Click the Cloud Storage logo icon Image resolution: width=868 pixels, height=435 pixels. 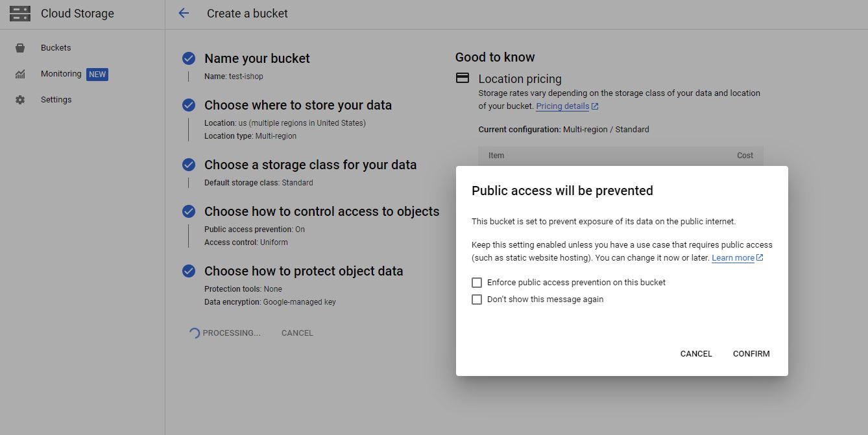[x=20, y=14]
